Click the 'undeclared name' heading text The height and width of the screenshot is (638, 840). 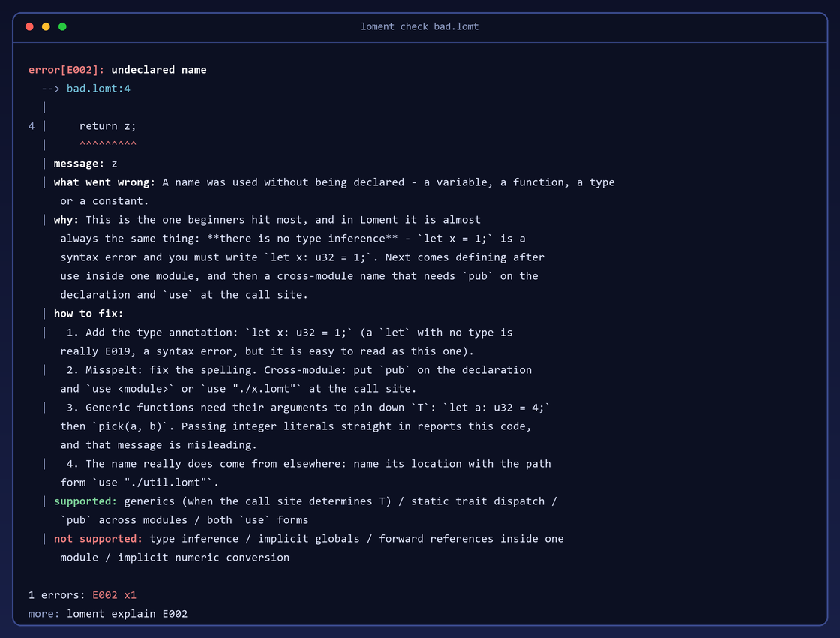click(x=158, y=70)
